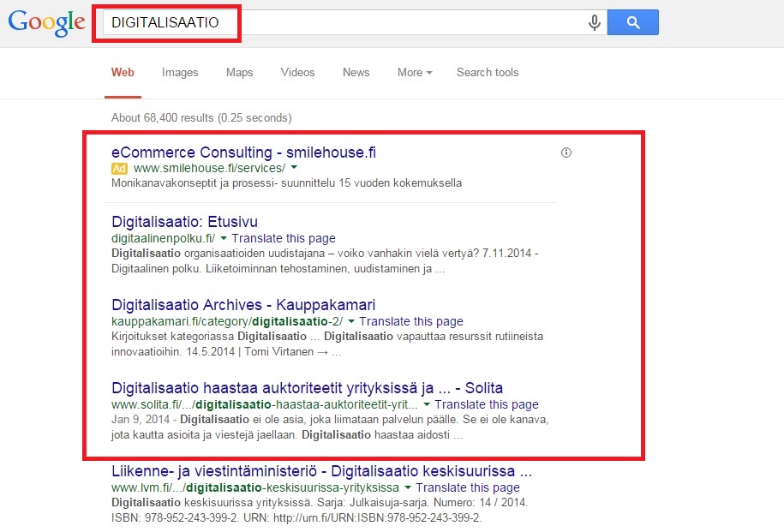Open the Videos tab

point(297,73)
